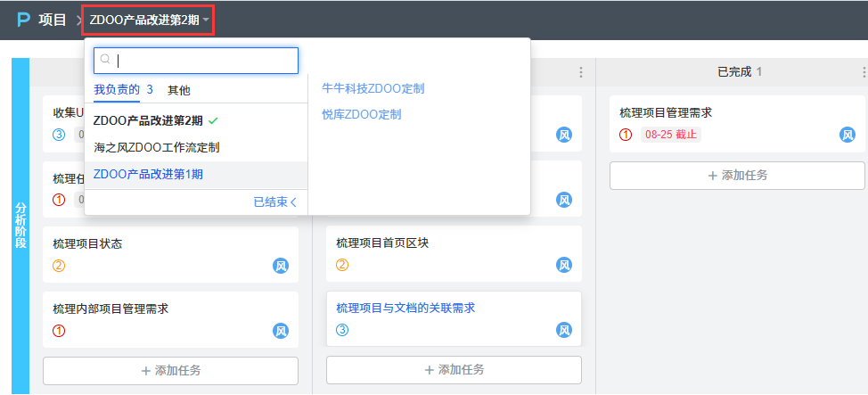Open 梳理项目状态 task card
The width and height of the screenshot is (868, 395).
170,254
